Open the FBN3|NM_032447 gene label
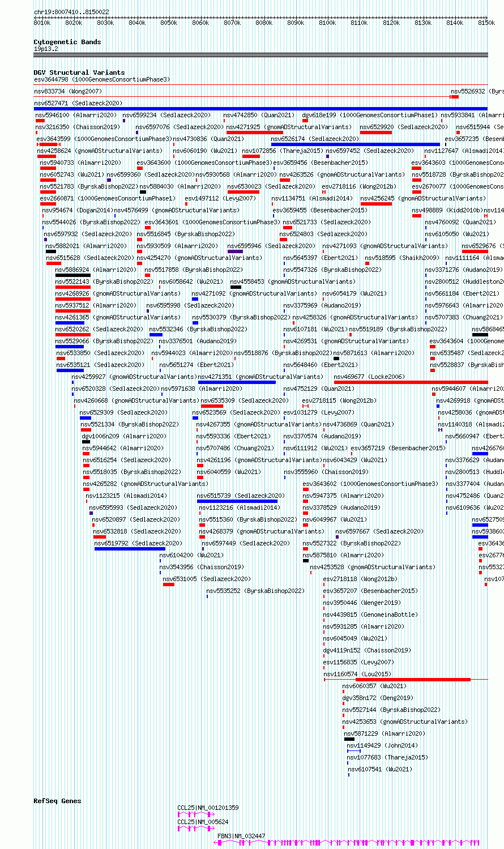504x849 pixels. point(241,836)
